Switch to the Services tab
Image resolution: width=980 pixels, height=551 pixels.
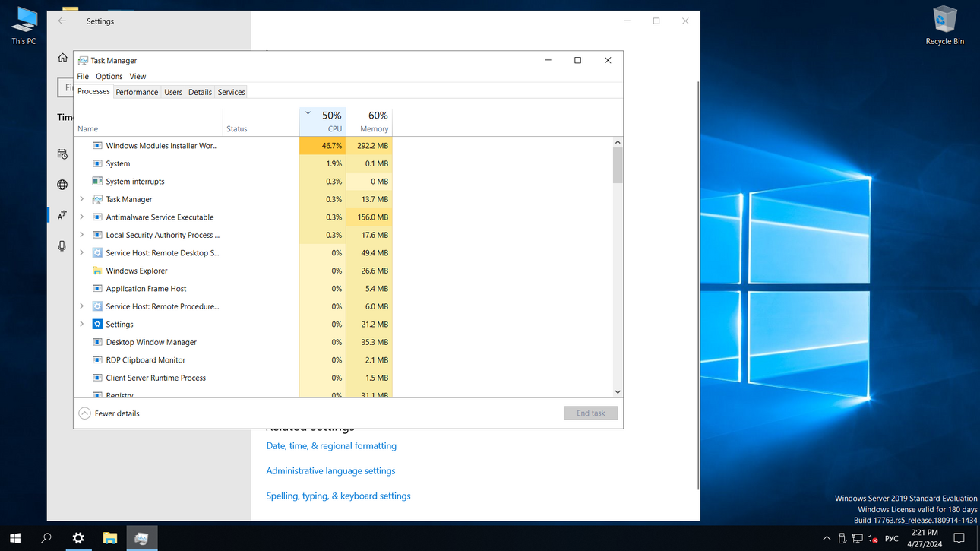point(231,92)
